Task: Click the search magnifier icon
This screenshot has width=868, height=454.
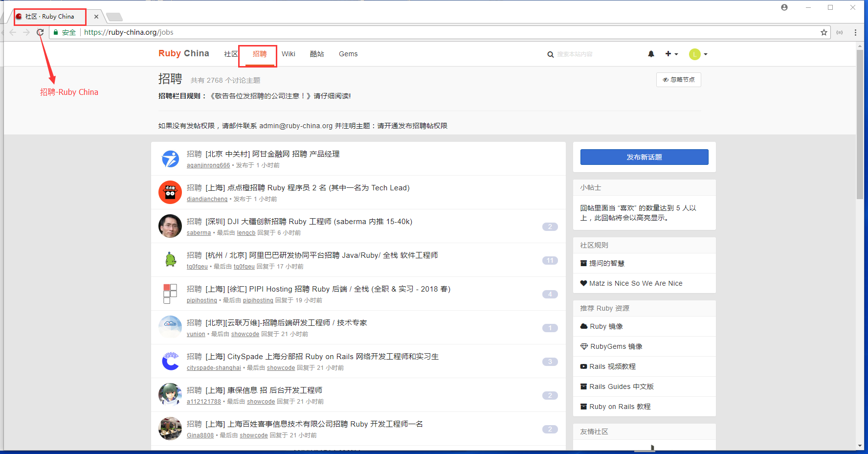Action: (551, 54)
